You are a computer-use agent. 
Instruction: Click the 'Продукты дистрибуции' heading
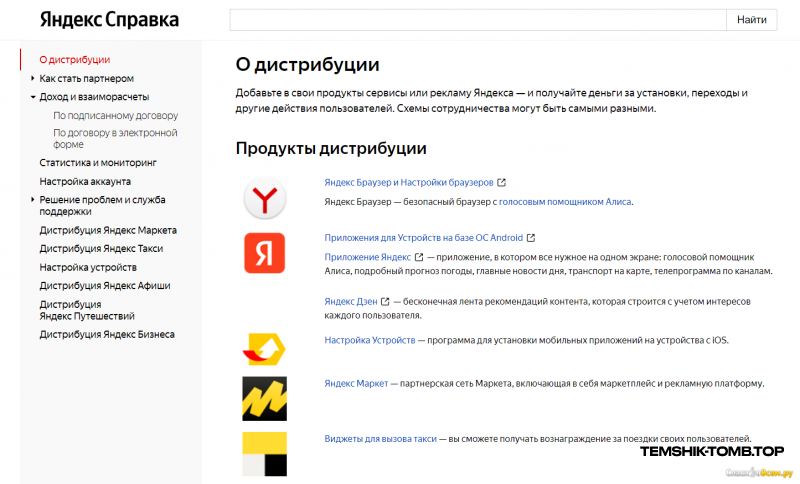(x=331, y=148)
